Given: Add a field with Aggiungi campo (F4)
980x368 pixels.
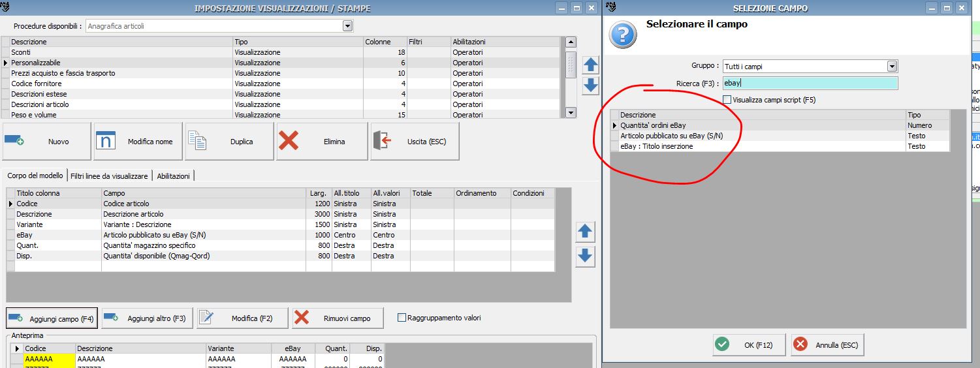Looking at the screenshot, I should pyautogui.click(x=52, y=318).
